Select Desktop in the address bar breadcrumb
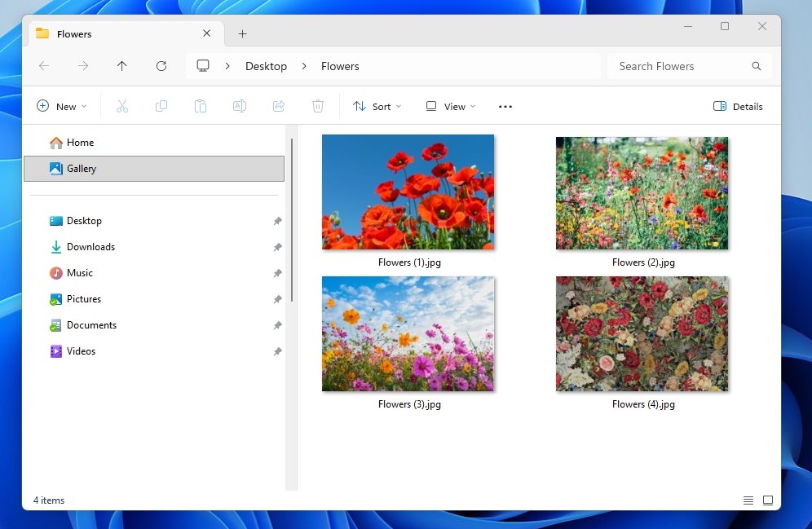Screen dimensions: 812x529 266,66
